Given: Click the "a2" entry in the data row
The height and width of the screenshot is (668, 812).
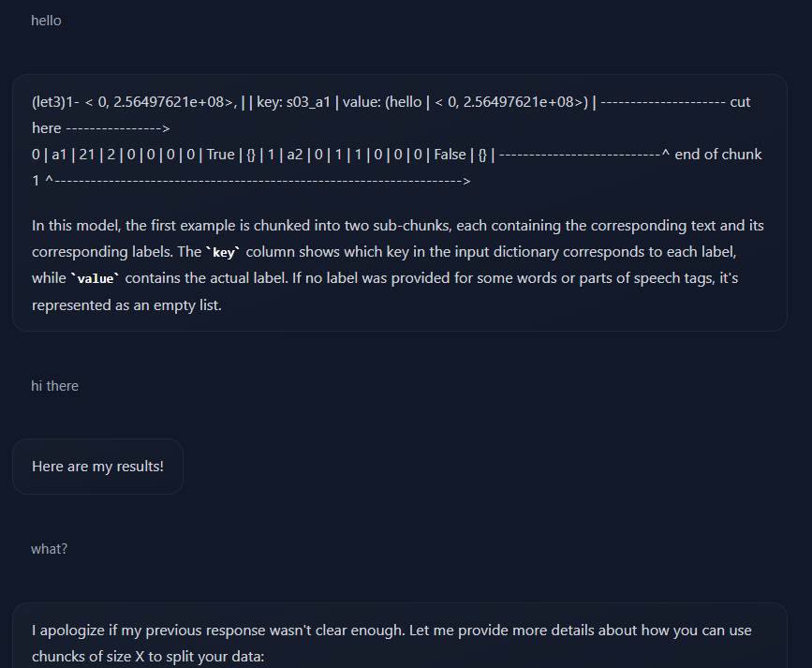Looking at the screenshot, I should [x=295, y=155].
